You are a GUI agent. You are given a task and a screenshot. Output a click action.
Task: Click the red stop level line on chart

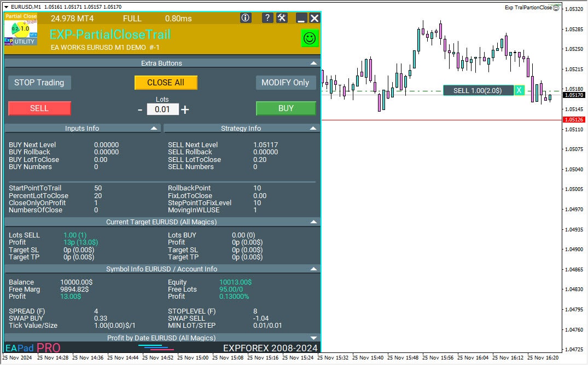click(438, 119)
